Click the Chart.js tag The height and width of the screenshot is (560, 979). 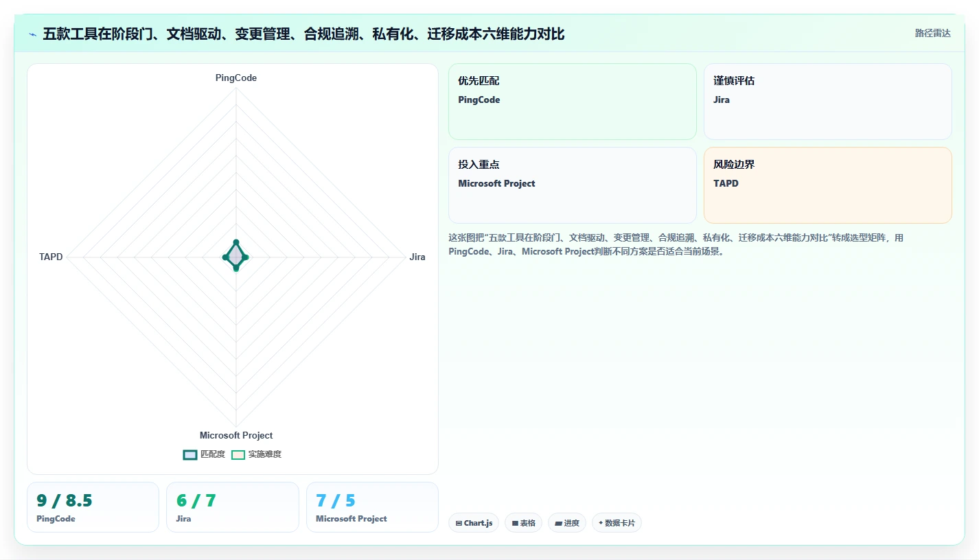[474, 523]
